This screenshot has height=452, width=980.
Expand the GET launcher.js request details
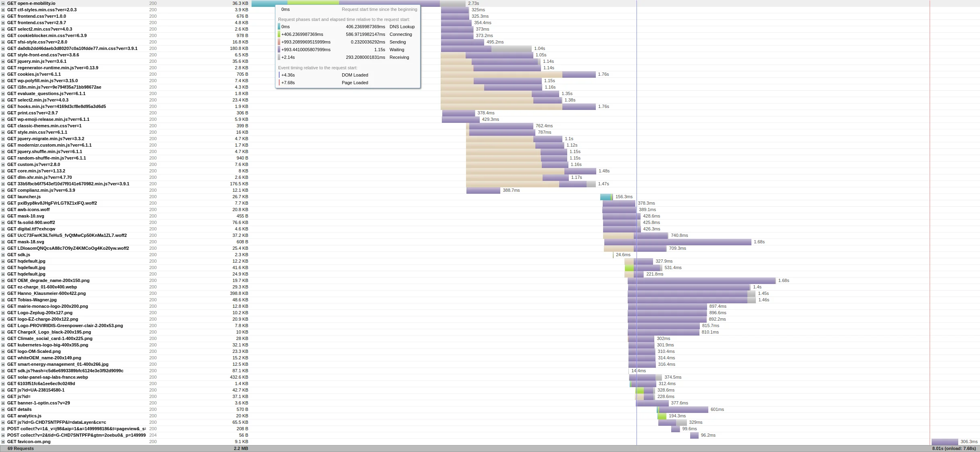pyautogui.click(x=3, y=197)
